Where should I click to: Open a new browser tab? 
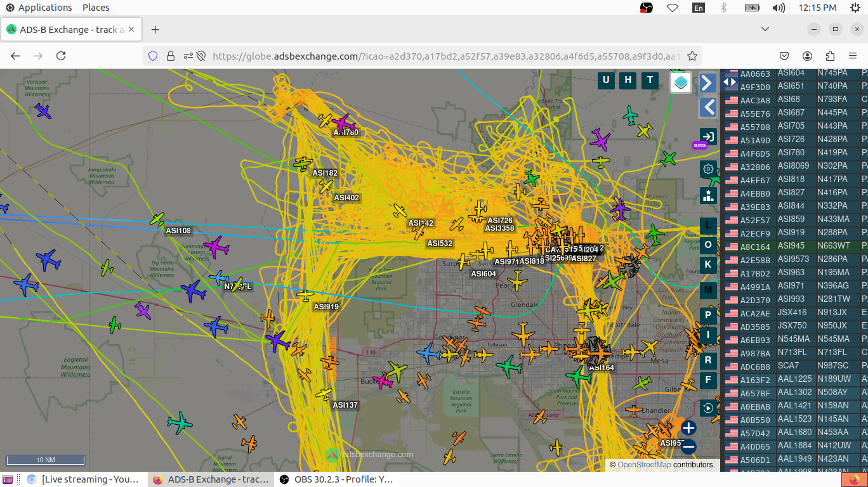click(x=155, y=30)
